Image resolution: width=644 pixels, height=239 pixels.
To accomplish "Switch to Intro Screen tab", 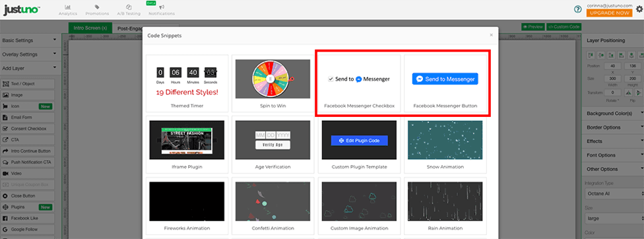I will (x=90, y=28).
